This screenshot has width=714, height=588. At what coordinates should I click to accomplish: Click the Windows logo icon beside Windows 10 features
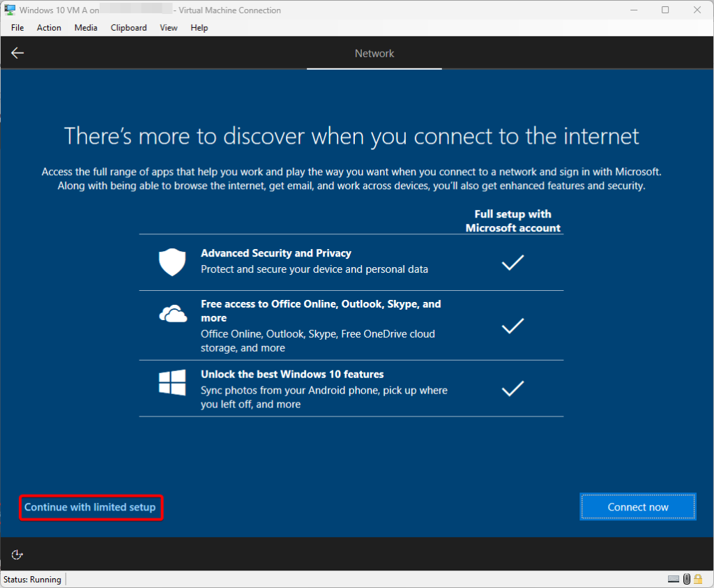pyautogui.click(x=172, y=383)
